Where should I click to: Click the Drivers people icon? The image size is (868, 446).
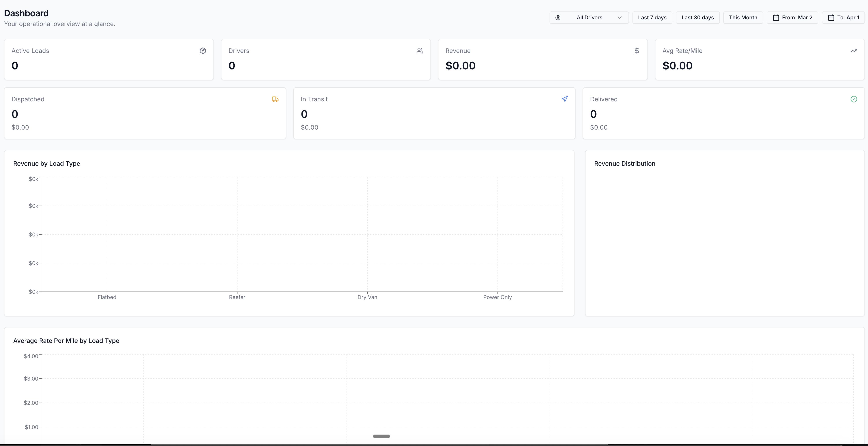tap(419, 50)
